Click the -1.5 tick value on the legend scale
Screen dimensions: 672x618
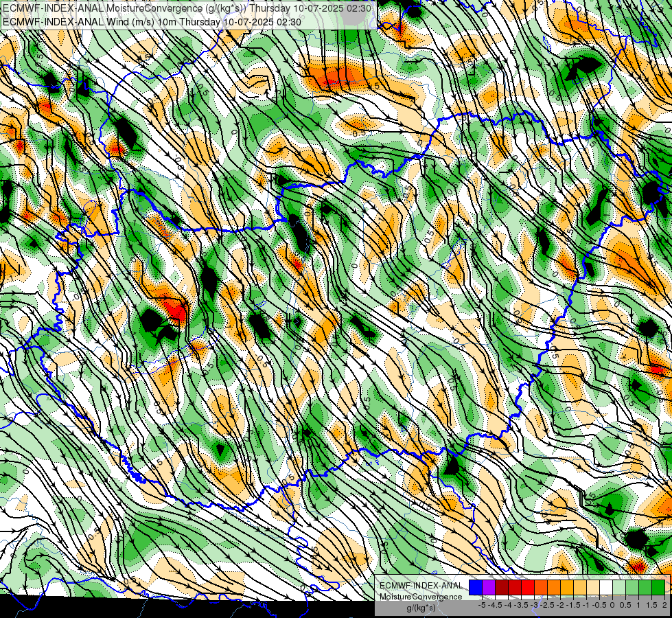(573, 605)
